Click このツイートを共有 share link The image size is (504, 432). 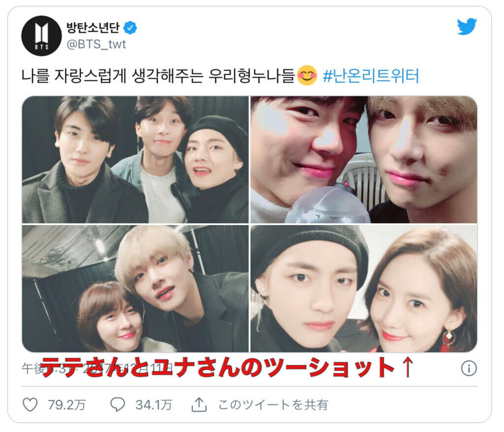click(273, 404)
